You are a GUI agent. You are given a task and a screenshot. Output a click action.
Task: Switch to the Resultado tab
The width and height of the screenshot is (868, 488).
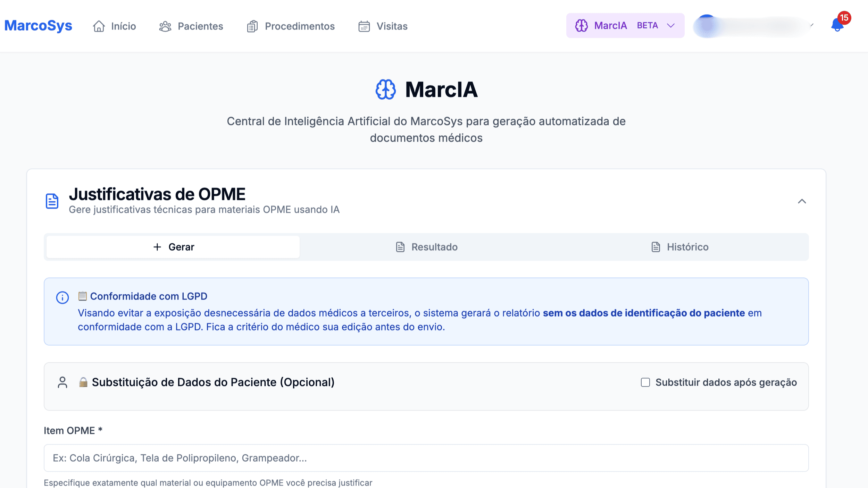(x=426, y=247)
